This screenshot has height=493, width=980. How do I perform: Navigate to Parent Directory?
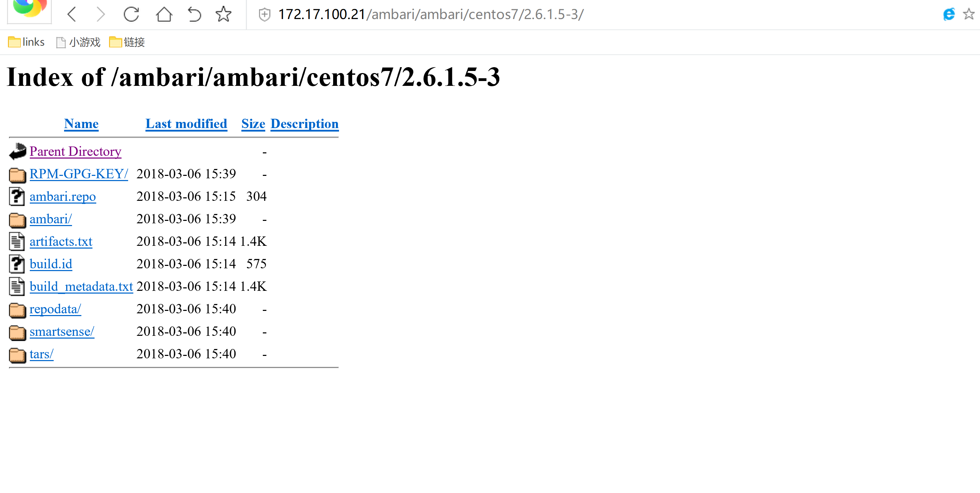pos(75,151)
